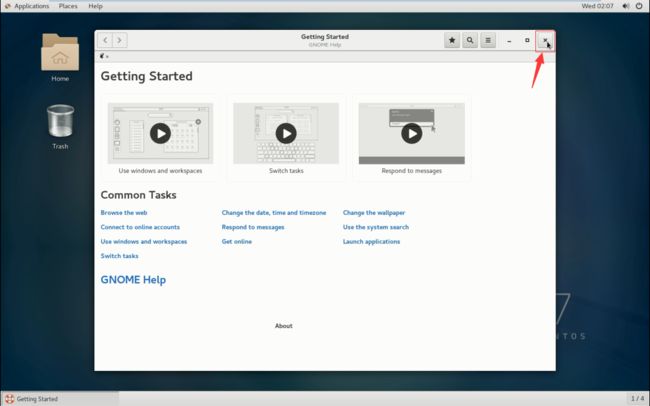
Task: Minimize the Getting Started window
Action: [x=509, y=41]
